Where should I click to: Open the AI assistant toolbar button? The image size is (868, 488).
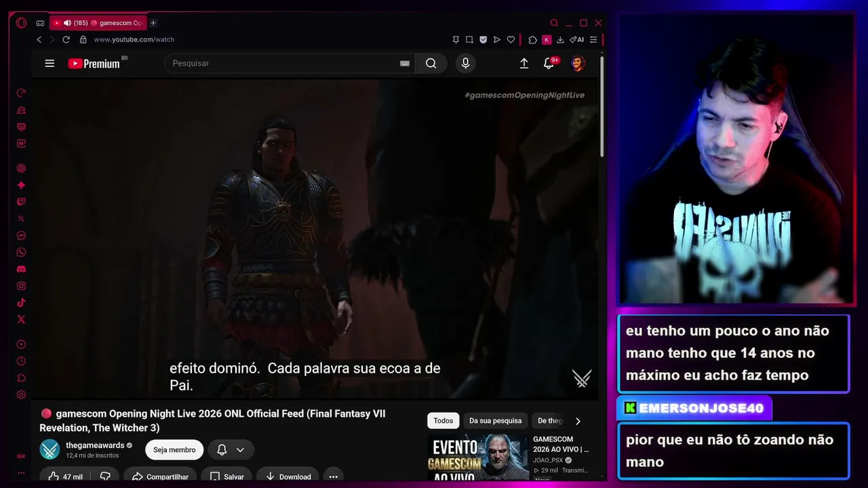coord(577,40)
